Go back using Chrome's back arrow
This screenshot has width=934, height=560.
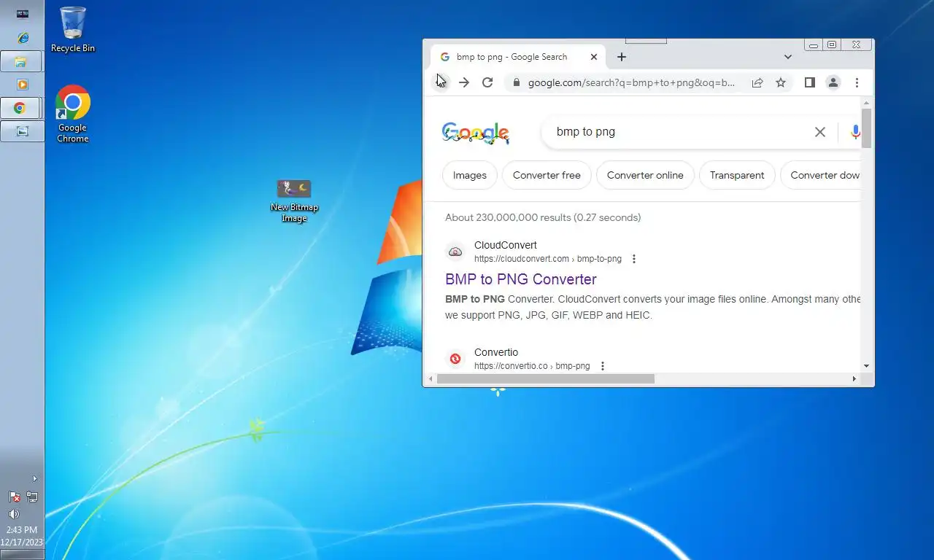click(441, 82)
